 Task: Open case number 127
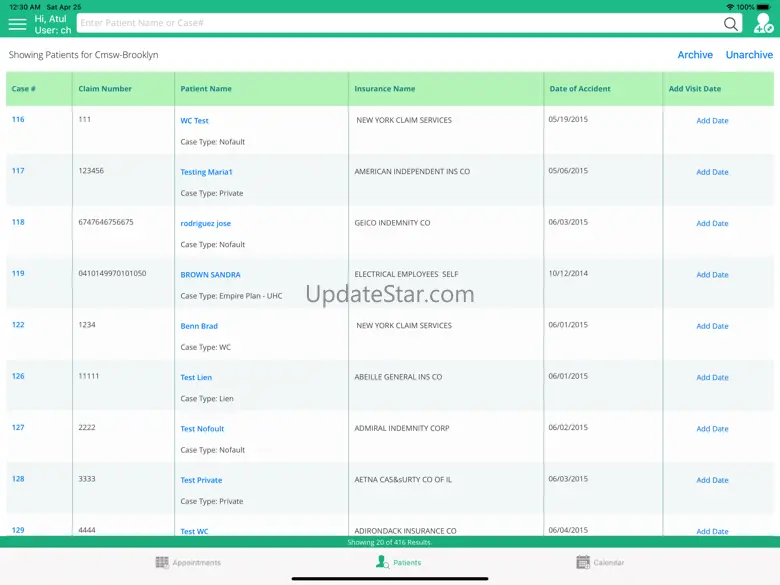click(x=18, y=428)
